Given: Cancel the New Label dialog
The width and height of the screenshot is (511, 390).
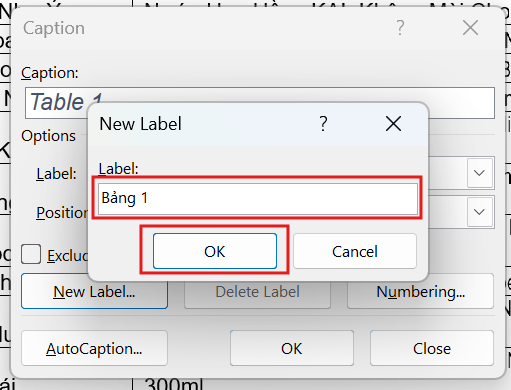Looking at the screenshot, I should (355, 251).
